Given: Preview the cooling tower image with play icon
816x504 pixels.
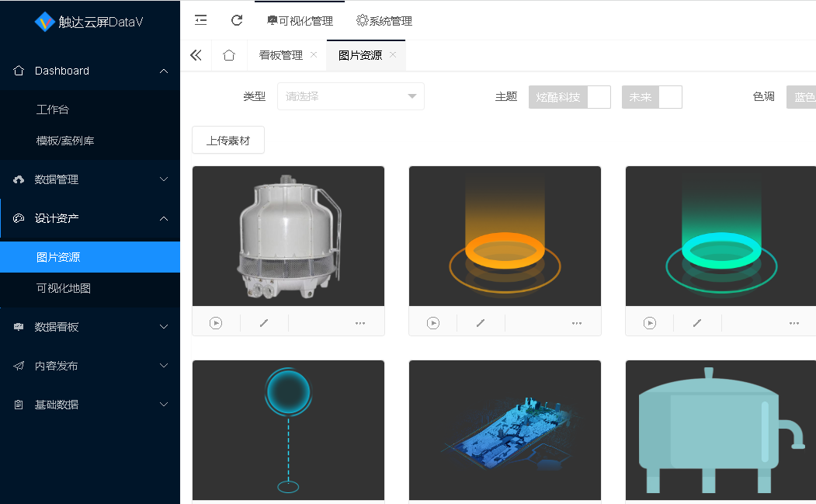Looking at the screenshot, I should (x=216, y=323).
